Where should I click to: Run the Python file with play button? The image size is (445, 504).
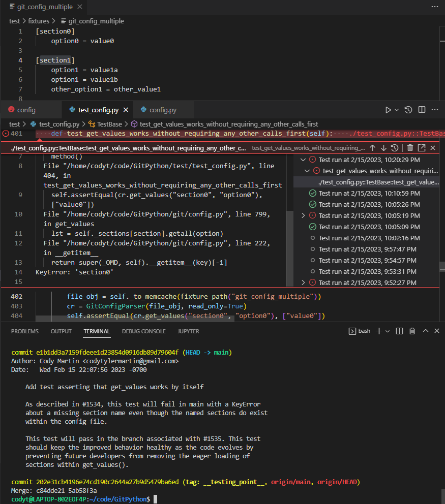(x=388, y=110)
